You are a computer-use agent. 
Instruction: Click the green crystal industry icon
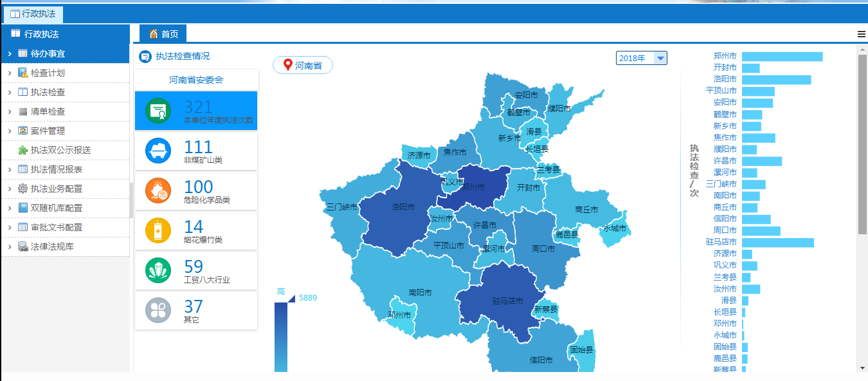pyautogui.click(x=158, y=270)
